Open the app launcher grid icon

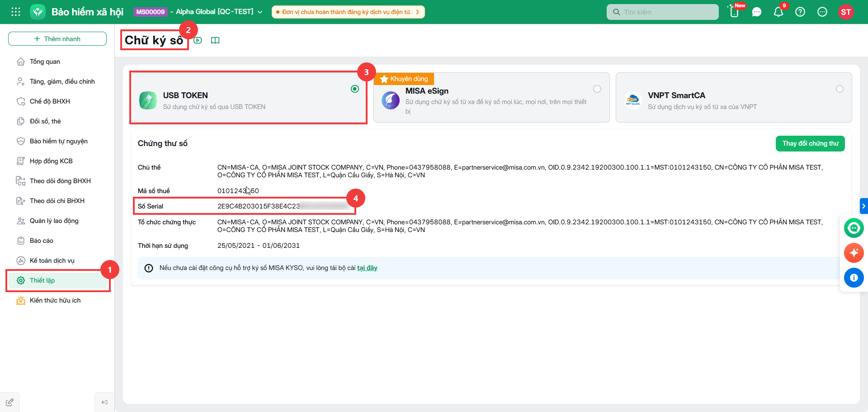click(x=16, y=12)
